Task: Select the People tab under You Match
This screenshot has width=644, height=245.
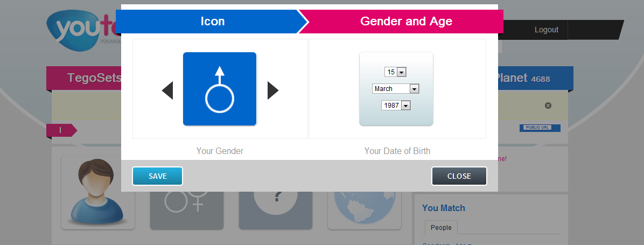Action: [441, 228]
